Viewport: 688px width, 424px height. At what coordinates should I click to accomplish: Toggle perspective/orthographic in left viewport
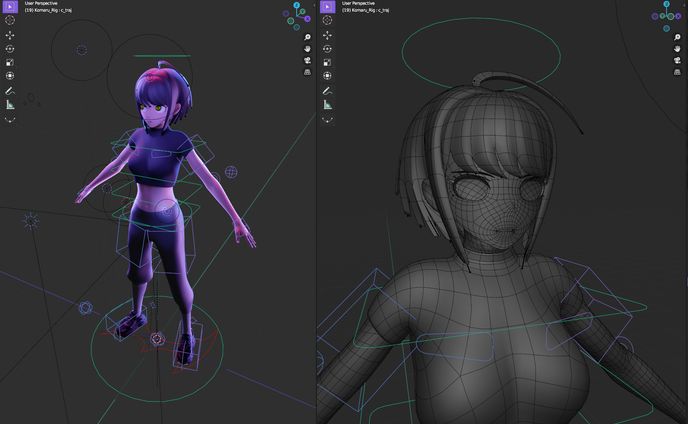(307, 72)
